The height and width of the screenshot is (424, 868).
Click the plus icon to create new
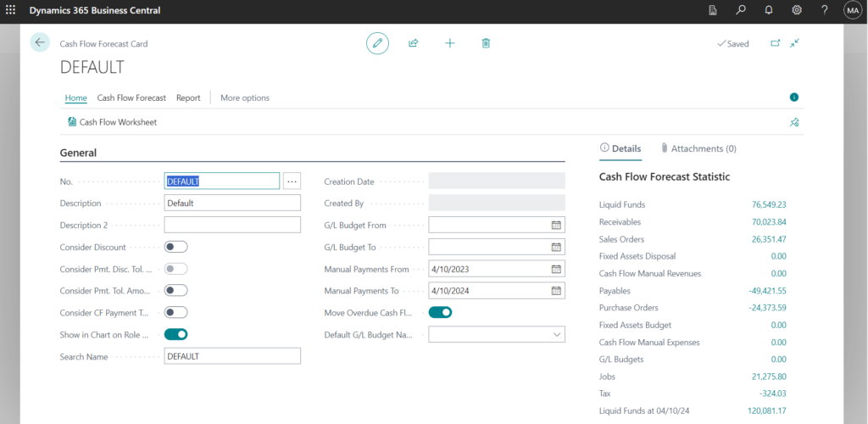[450, 43]
